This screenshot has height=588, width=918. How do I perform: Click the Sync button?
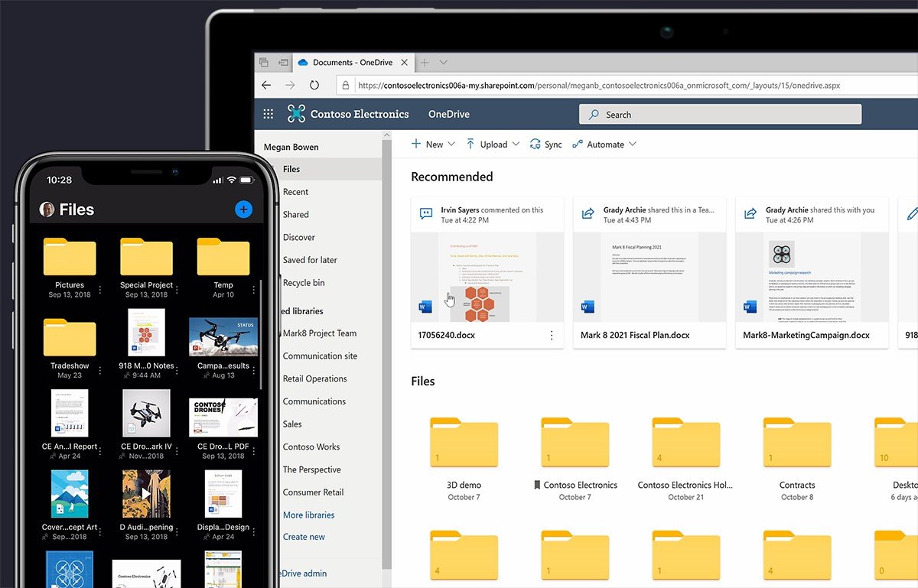pos(546,144)
